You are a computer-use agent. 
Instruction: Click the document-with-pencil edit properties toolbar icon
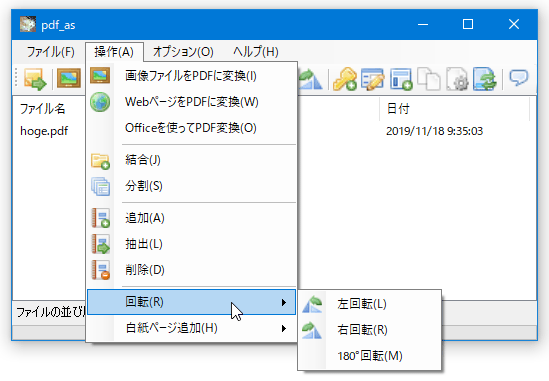[373, 79]
